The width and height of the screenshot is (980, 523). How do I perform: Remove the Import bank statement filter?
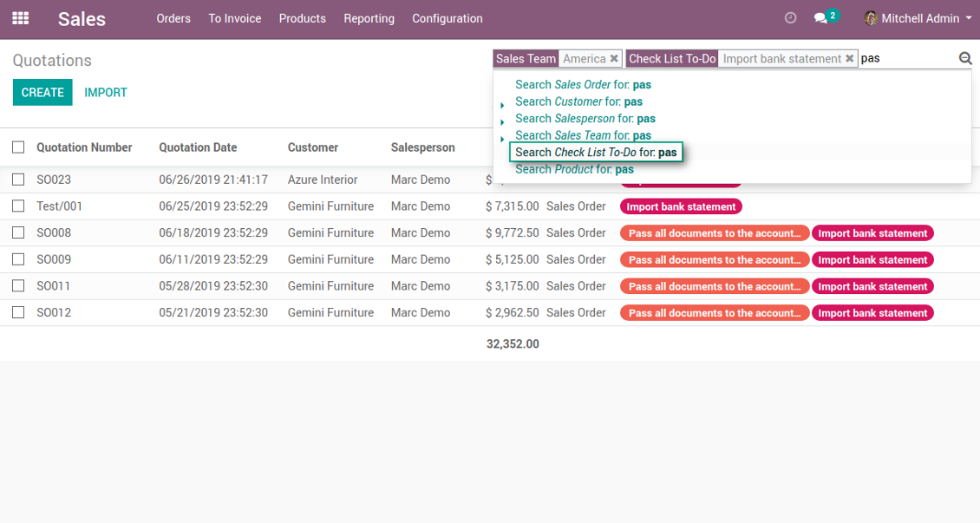tap(849, 59)
